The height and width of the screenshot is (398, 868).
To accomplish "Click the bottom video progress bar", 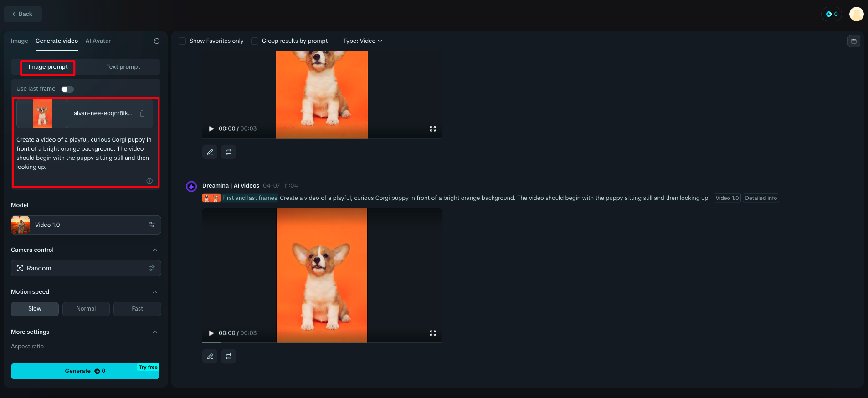I will [x=322, y=343].
